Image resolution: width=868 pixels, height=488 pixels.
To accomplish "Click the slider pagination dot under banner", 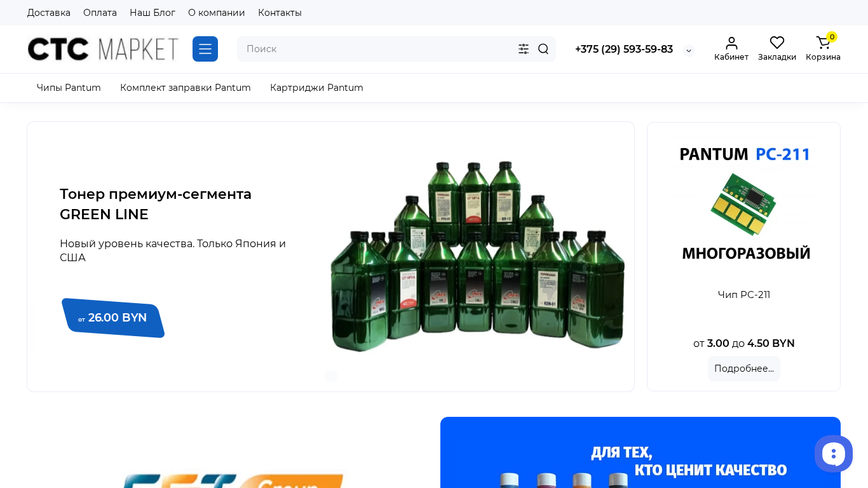I will pos(331,376).
